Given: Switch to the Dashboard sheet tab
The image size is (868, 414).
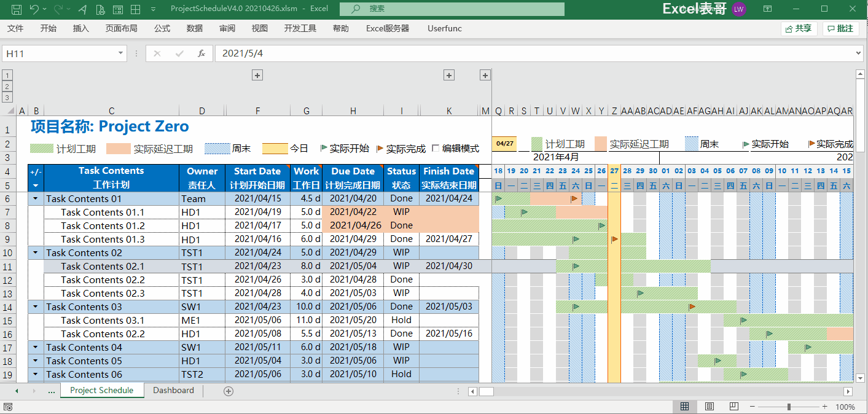Looking at the screenshot, I should click(173, 390).
